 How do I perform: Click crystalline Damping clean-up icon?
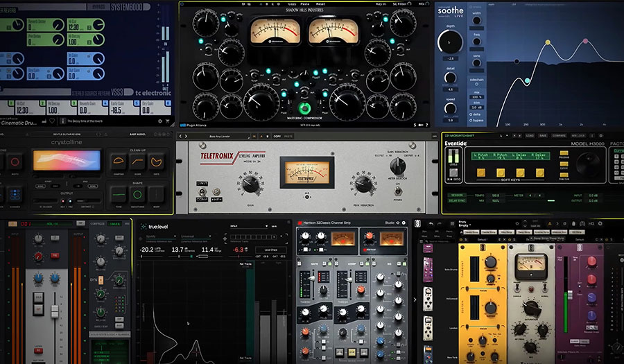(x=119, y=162)
